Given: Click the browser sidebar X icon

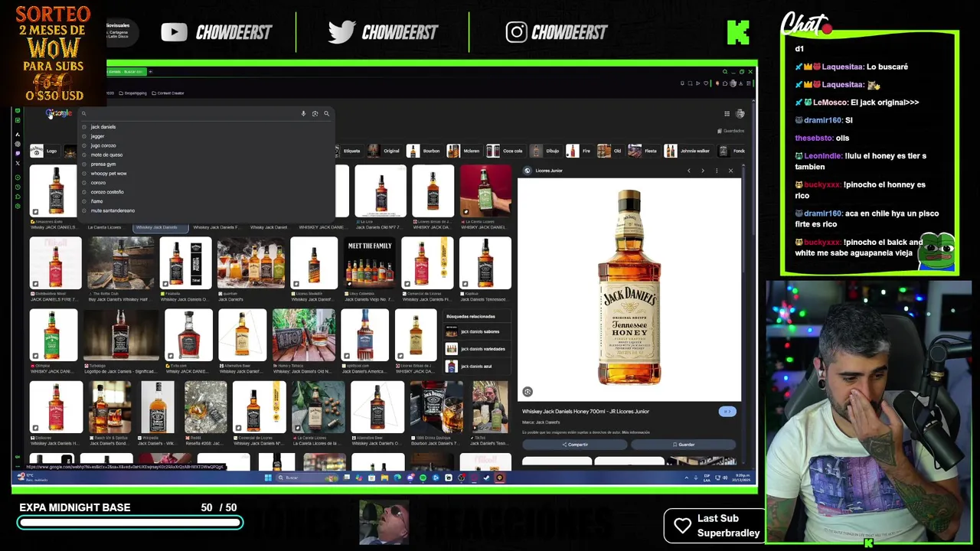Looking at the screenshot, I should tap(18, 163).
